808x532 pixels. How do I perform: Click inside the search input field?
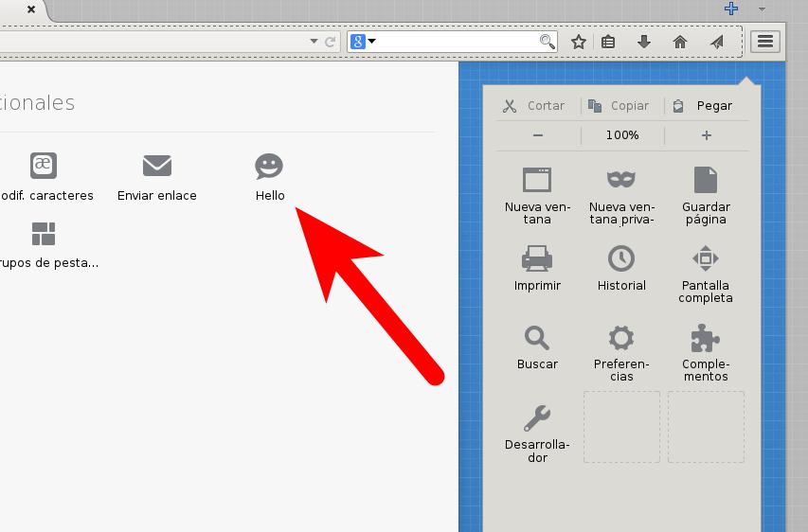[x=457, y=42]
